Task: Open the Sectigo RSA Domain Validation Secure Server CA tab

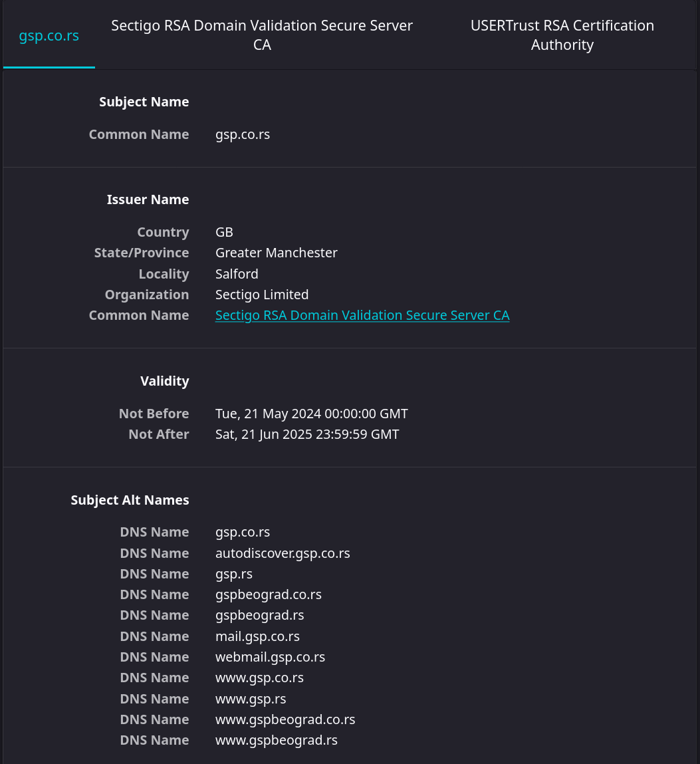Action: pyautogui.click(x=262, y=35)
